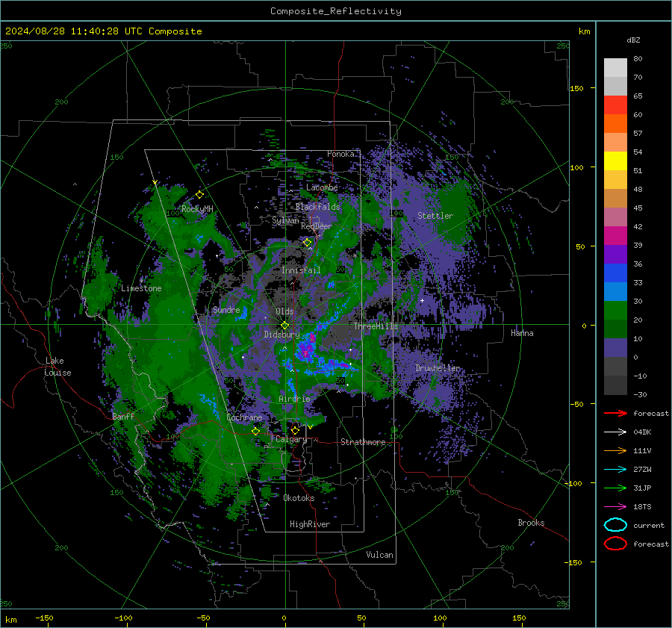Click yellow diamond marker near RockyMH
This screenshot has height=628, width=672.
[199, 195]
